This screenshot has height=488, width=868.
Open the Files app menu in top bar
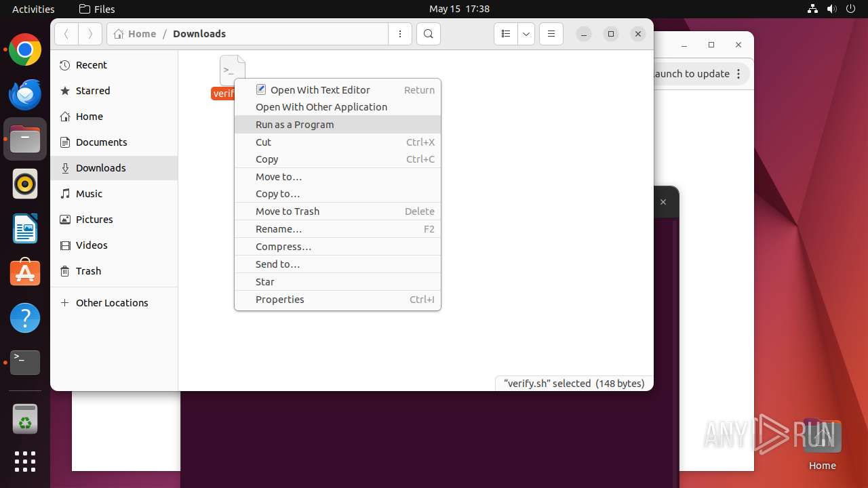point(97,9)
